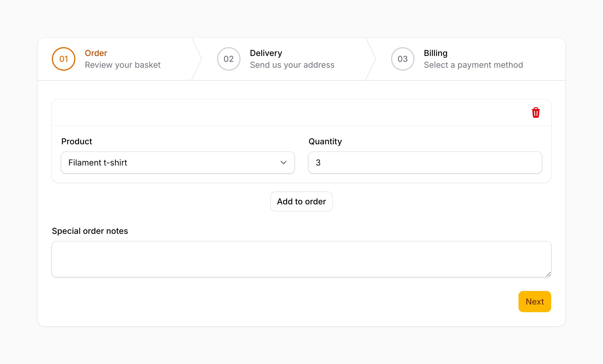603x364 pixels.
Task: Click 'Select a payment method' description
Action: pyautogui.click(x=473, y=65)
